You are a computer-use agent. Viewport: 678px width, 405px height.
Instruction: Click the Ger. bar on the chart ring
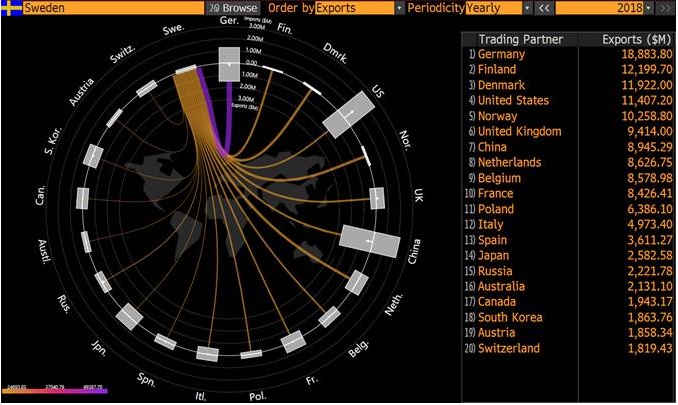tap(229, 64)
